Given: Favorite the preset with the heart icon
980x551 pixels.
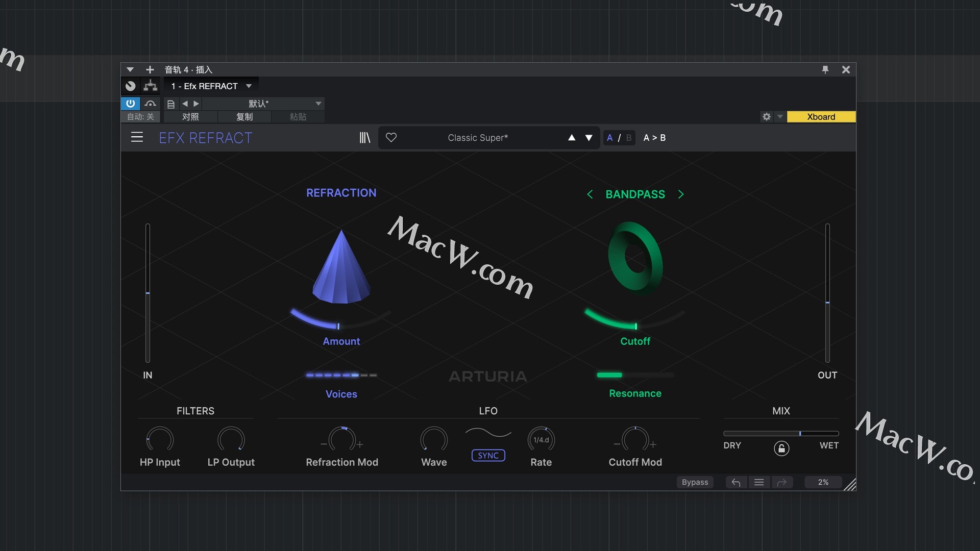Looking at the screenshot, I should (x=391, y=137).
